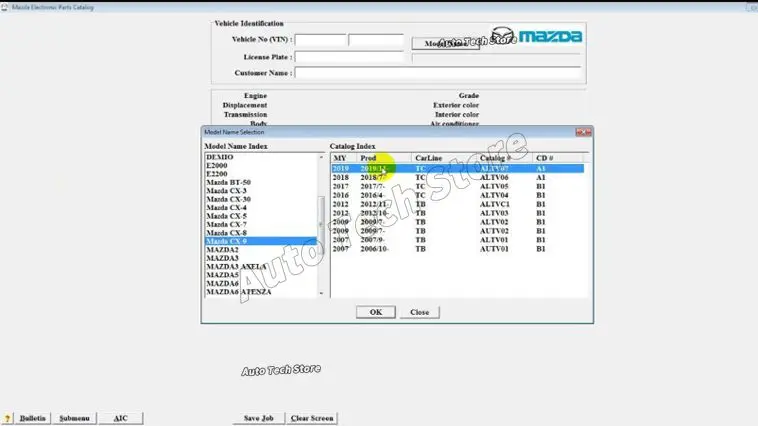758x426 pixels.
Task: Select catalog row ALTV06
Action: point(457,177)
